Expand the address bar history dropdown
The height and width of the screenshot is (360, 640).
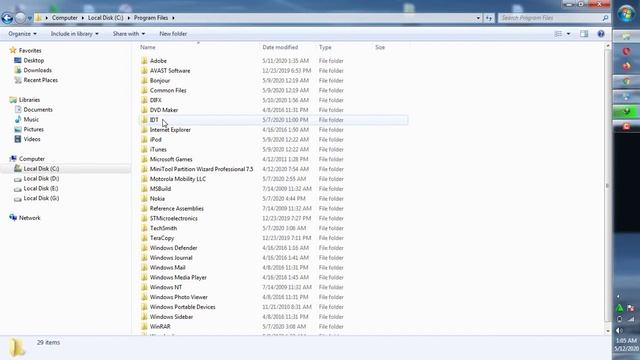tap(478, 18)
